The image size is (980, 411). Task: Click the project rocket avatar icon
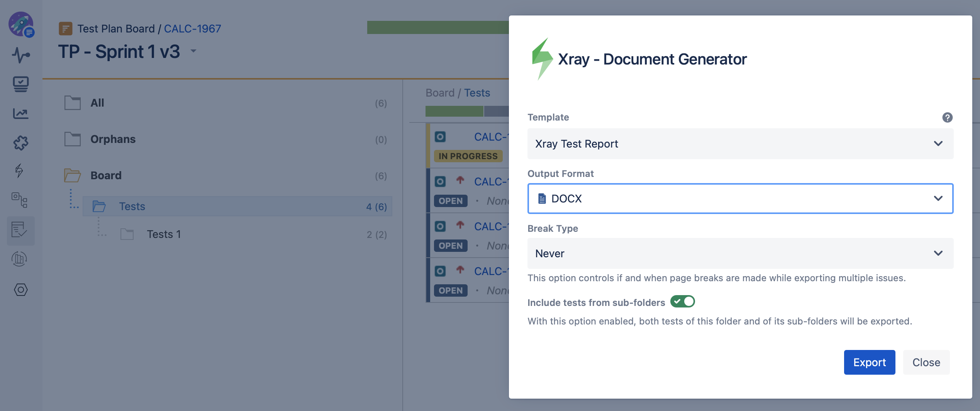tap(21, 24)
